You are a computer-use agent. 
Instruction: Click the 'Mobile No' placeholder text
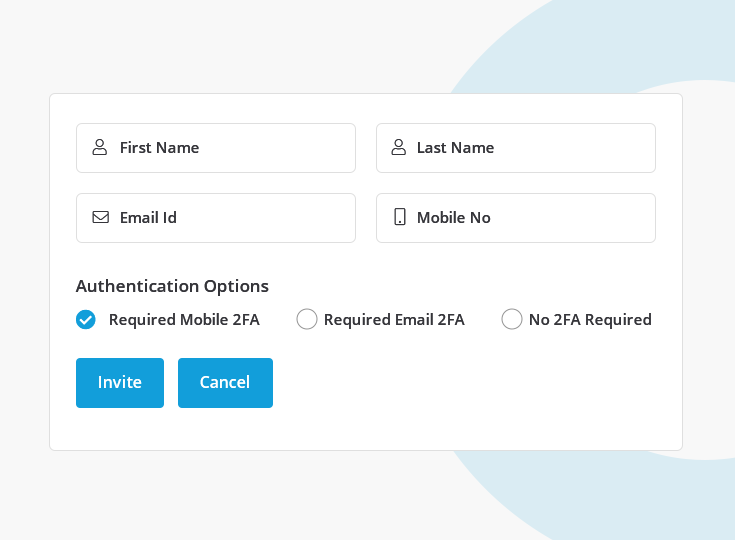click(453, 218)
